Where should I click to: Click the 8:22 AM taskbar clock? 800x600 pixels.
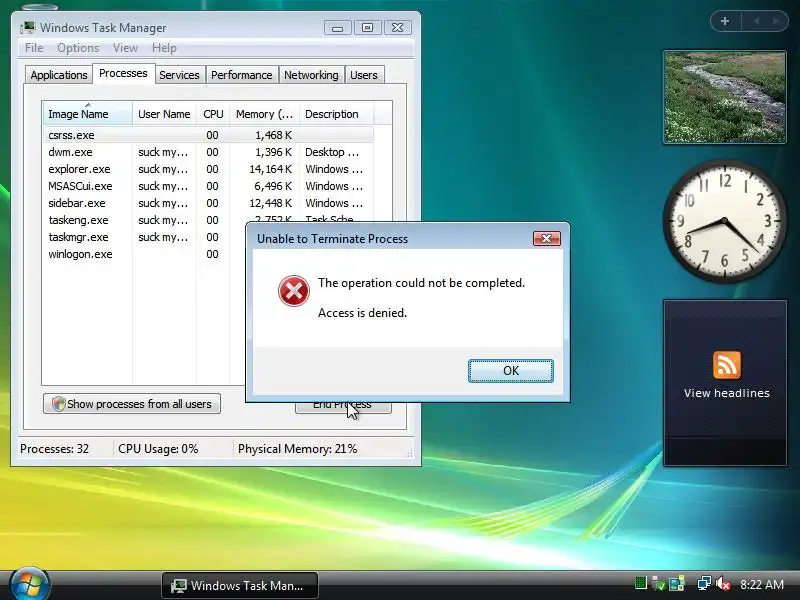762,584
